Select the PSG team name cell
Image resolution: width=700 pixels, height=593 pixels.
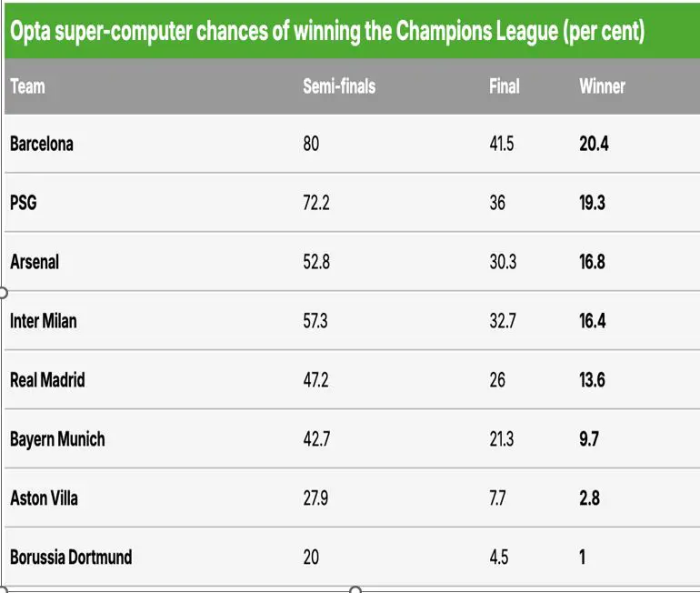24,203
